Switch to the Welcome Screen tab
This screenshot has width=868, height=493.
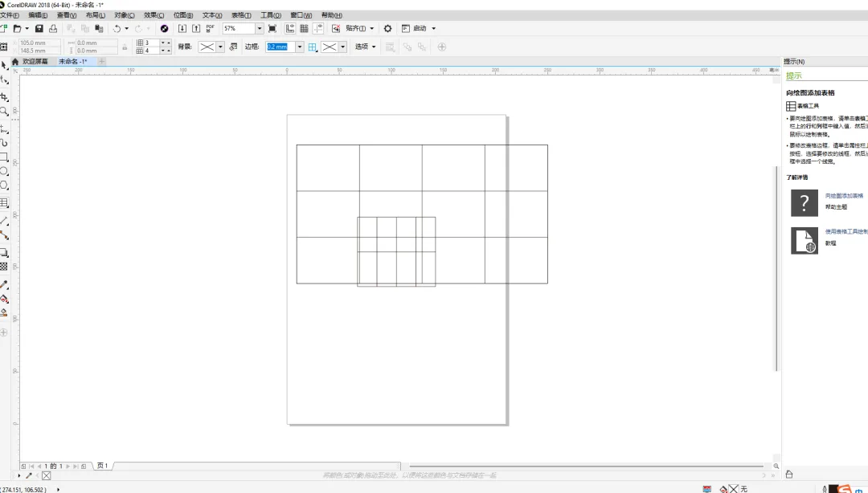coord(35,61)
